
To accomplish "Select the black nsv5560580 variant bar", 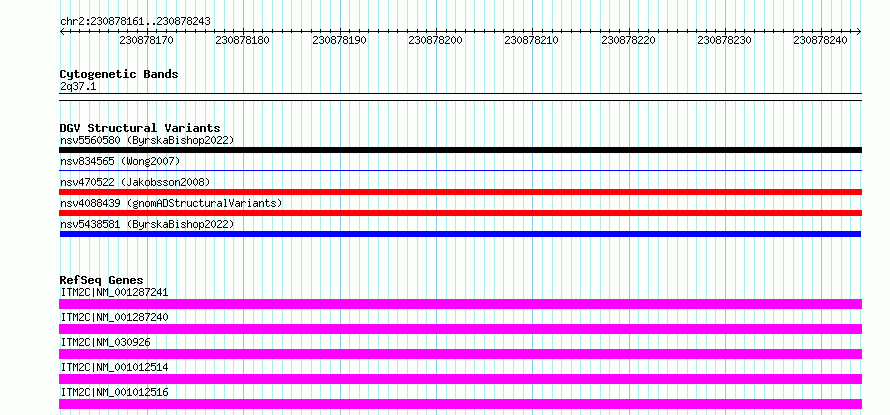I will coord(460,150).
